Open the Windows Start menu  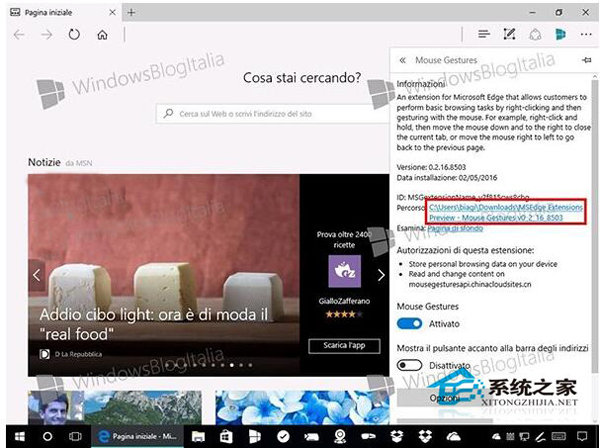19,436
